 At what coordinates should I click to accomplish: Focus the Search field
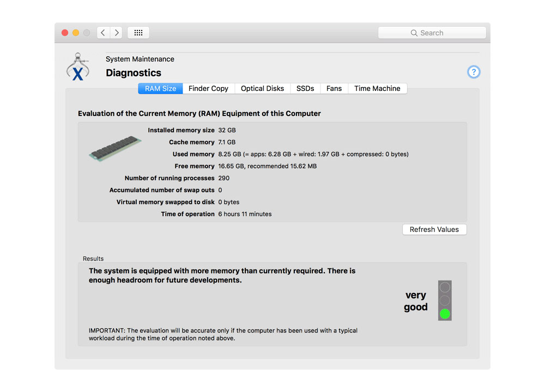pyautogui.click(x=432, y=33)
